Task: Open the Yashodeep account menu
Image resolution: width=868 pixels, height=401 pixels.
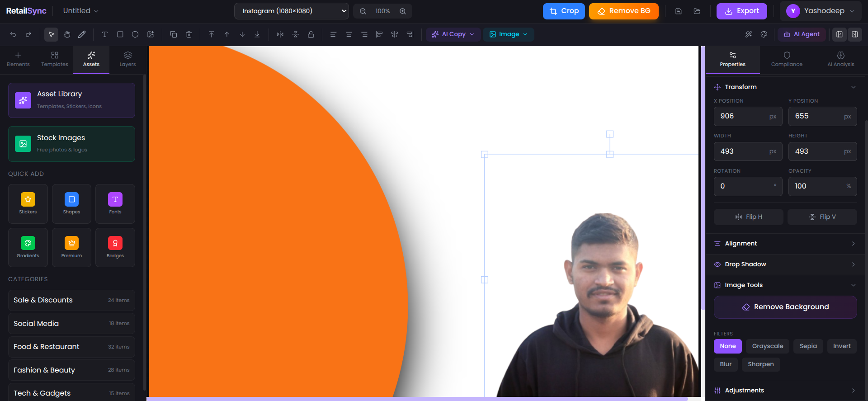Action: click(x=821, y=11)
